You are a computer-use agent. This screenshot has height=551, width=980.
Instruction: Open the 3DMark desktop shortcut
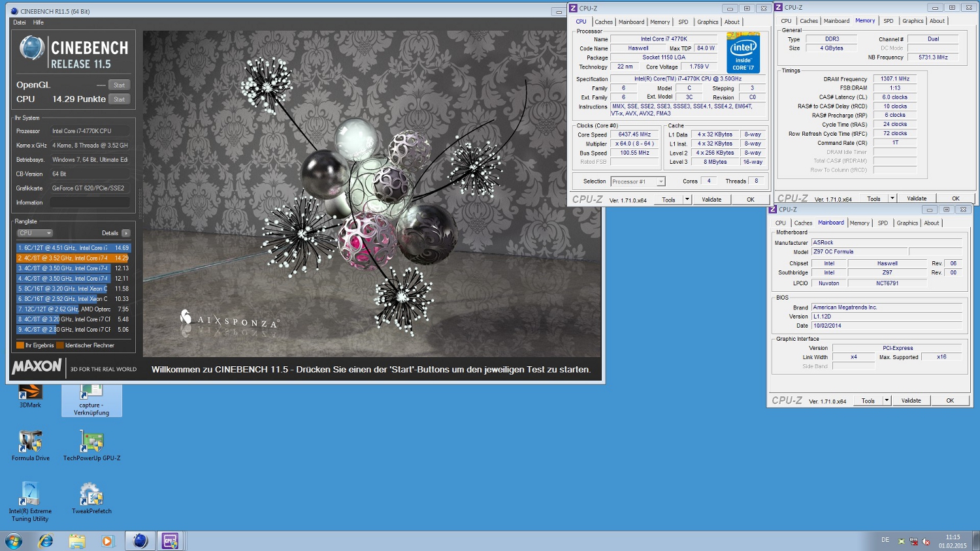[30, 396]
